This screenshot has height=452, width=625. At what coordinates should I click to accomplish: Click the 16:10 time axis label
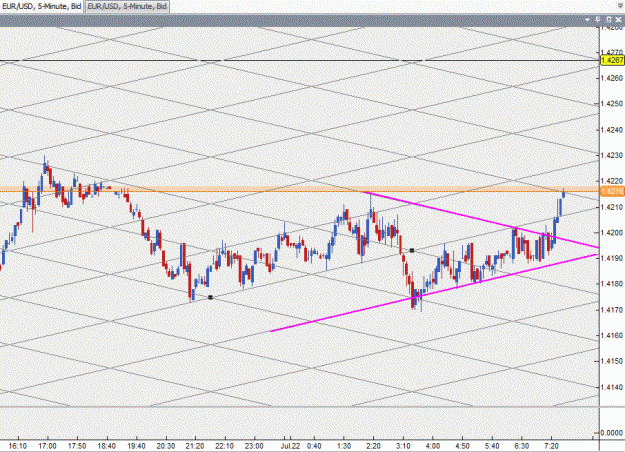pos(18,446)
